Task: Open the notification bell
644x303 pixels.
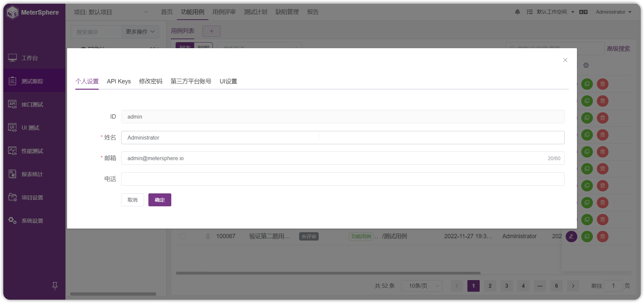Action: pos(517,12)
